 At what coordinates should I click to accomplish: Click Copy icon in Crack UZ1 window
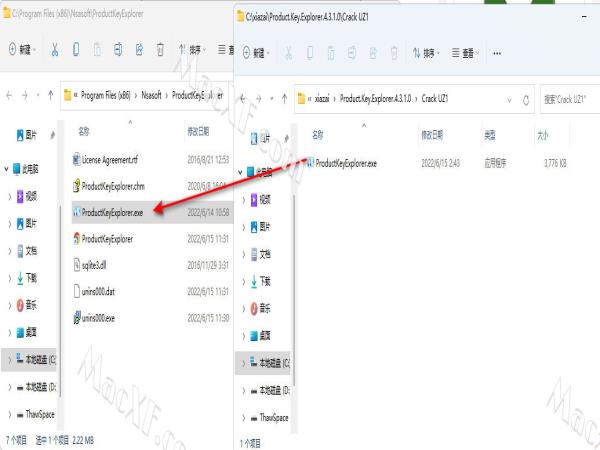310,53
